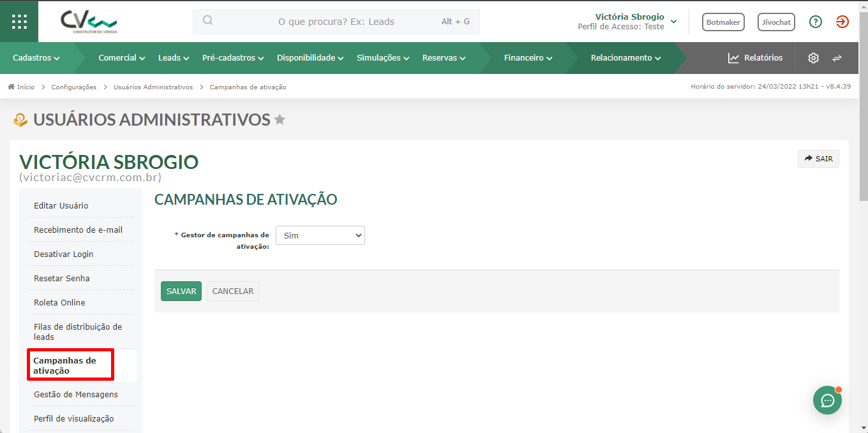Favorite page with the star icon
868x433 pixels.
280,119
